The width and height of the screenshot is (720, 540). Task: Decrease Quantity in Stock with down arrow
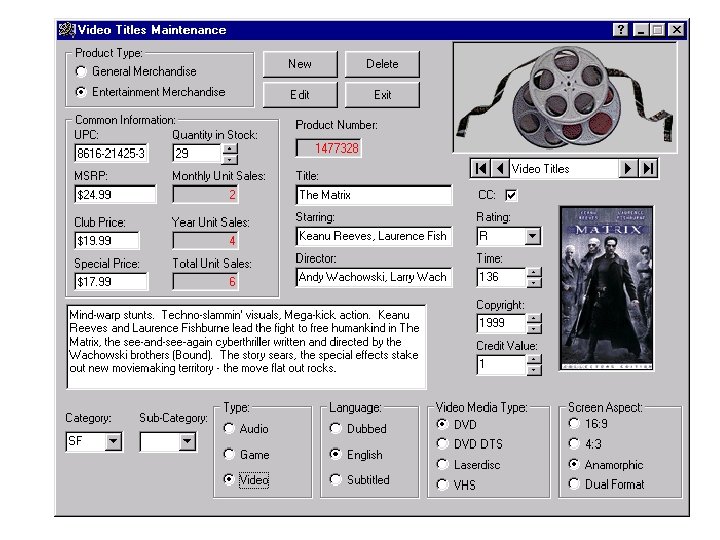(230, 159)
